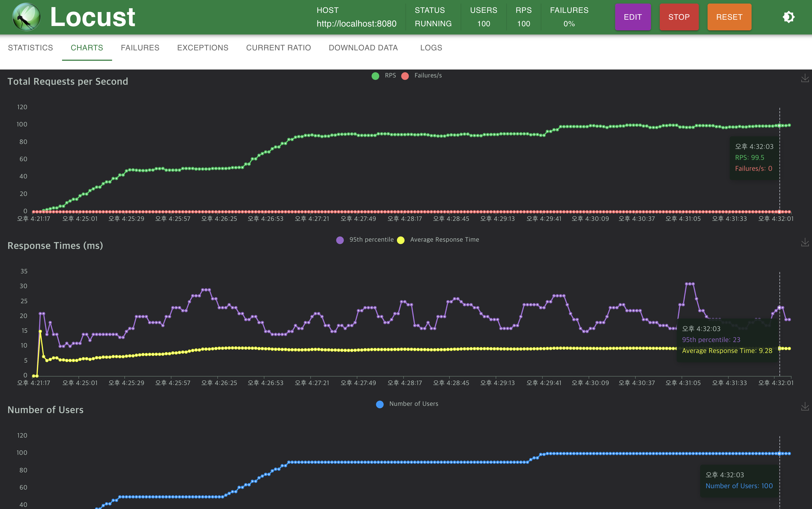Click the RESET stats button
812x509 pixels.
pos(729,17)
